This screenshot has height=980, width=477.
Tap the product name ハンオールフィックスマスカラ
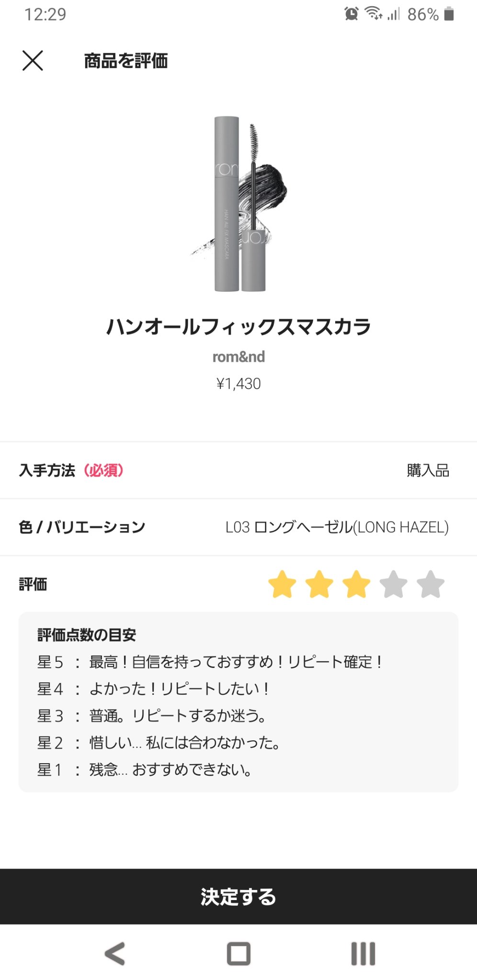[x=238, y=326]
